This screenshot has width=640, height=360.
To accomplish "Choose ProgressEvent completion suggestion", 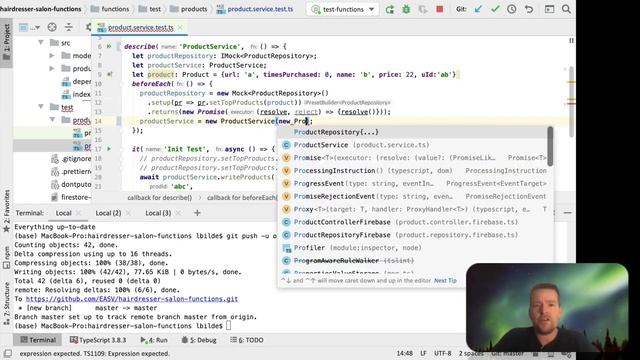I will tap(412, 183).
